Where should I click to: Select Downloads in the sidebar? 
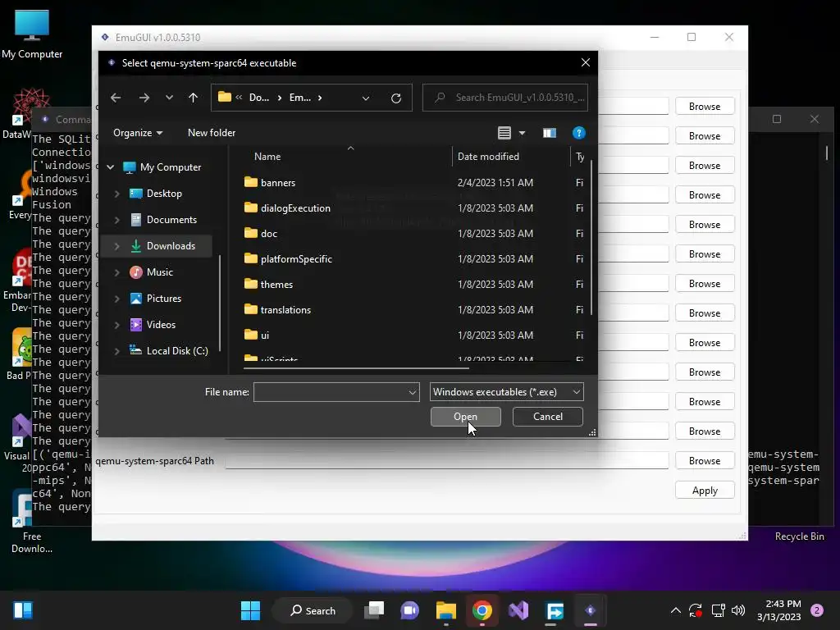[x=171, y=246]
